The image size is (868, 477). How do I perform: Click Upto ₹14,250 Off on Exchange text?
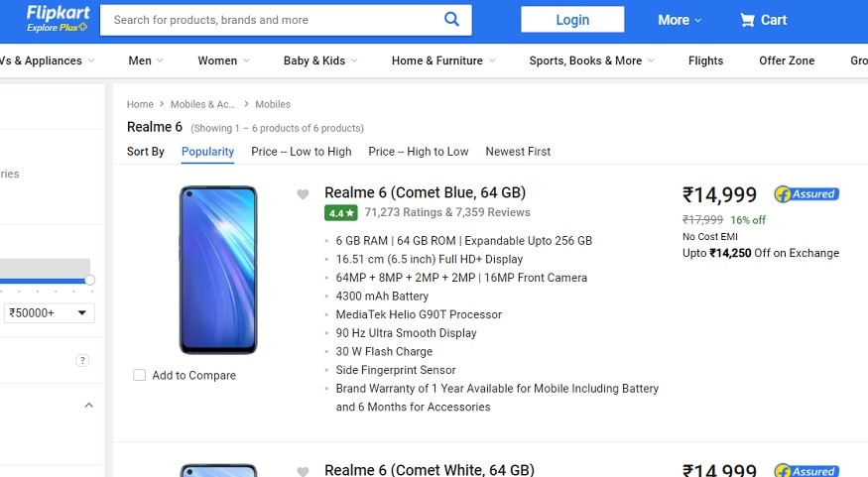(x=761, y=254)
